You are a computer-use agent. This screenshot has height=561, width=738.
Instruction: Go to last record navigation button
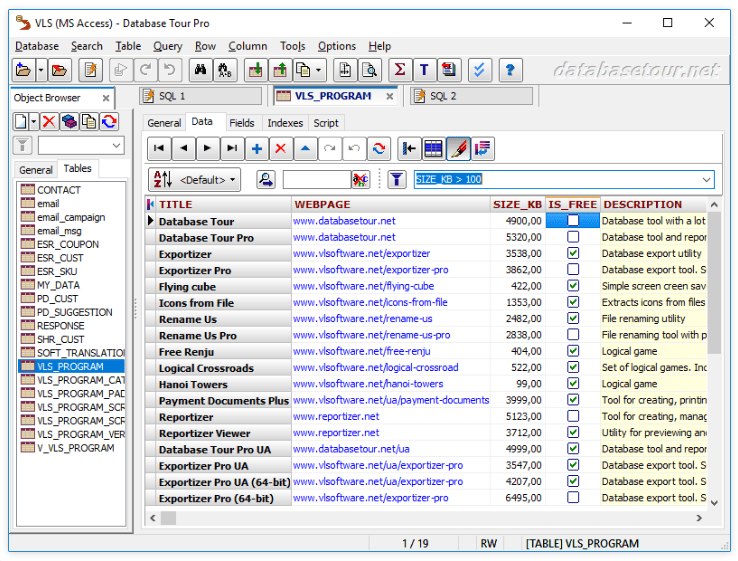click(x=233, y=149)
